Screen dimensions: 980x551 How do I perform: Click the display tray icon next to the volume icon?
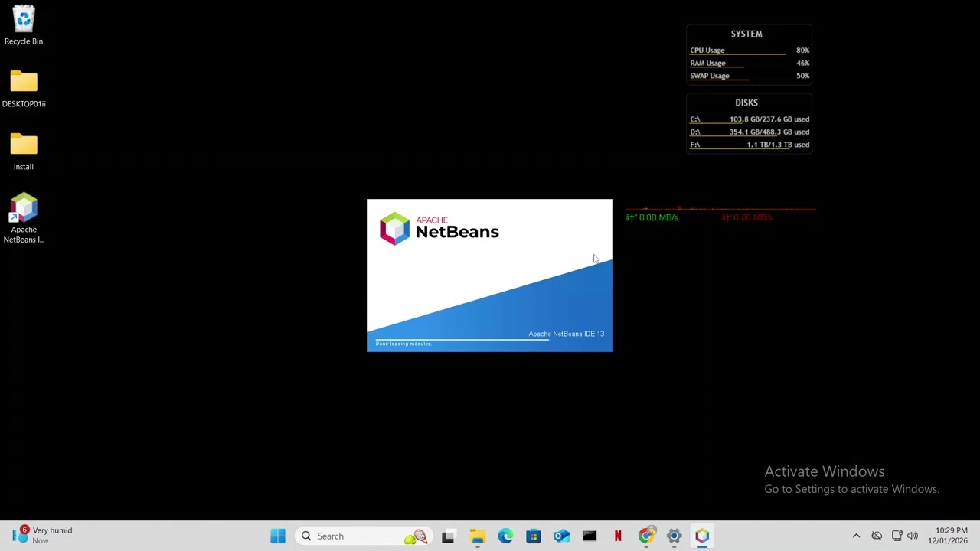897,536
